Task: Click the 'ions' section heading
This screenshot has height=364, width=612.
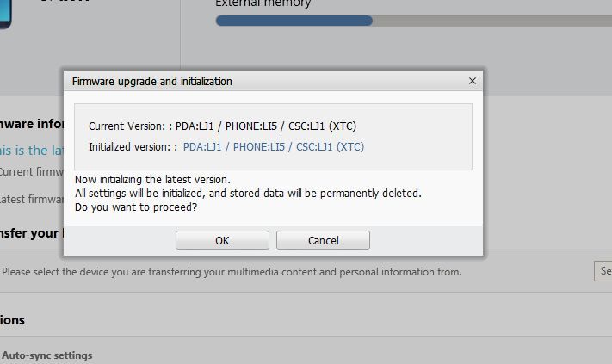Action: tap(12, 320)
